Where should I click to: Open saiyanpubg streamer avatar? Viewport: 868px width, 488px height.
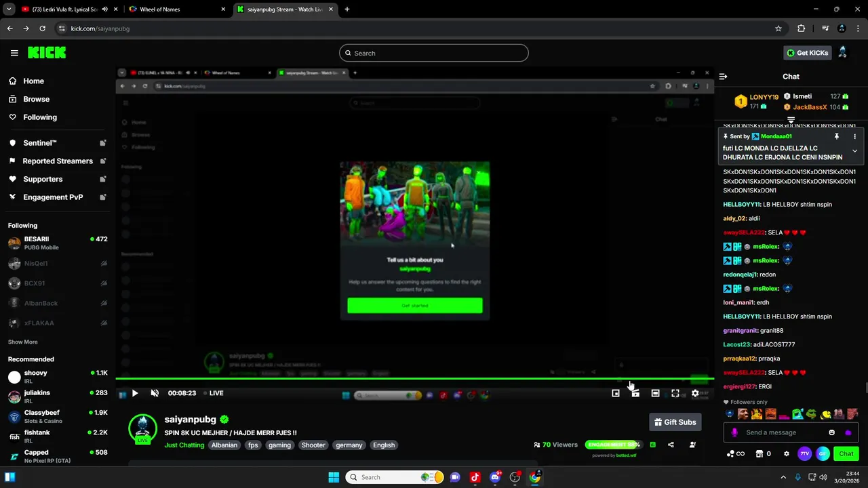(x=142, y=428)
